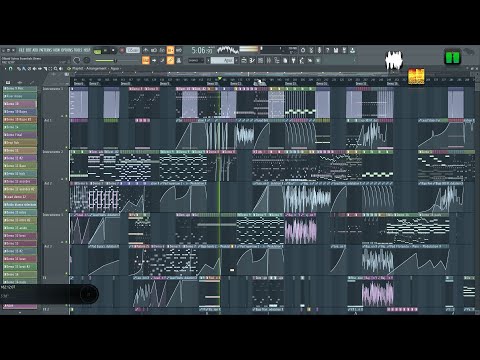Click the Instrumentos 1 track header
The height and width of the screenshot is (360, 480).
(x=55, y=102)
